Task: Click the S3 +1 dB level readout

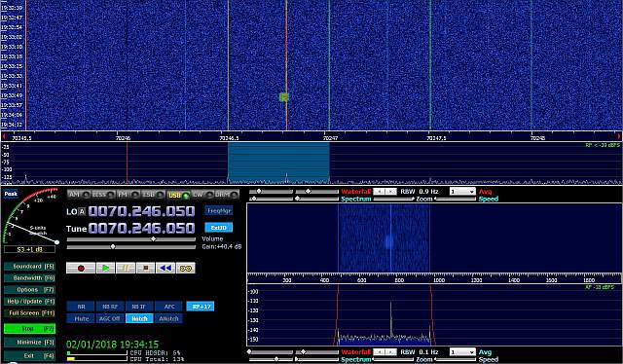Action: click(x=30, y=249)
